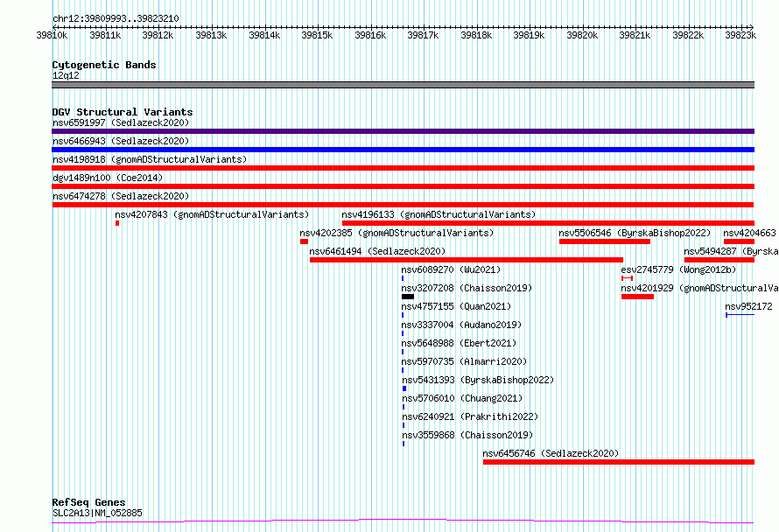Click the Cytogenetic Bands track title
Image resolution: width=779 pixels, height=532 pixels.
click(x=104, y=65)
